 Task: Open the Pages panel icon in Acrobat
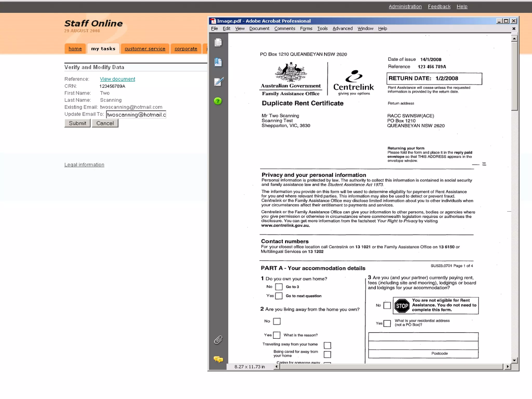click(x=218, y=42)
